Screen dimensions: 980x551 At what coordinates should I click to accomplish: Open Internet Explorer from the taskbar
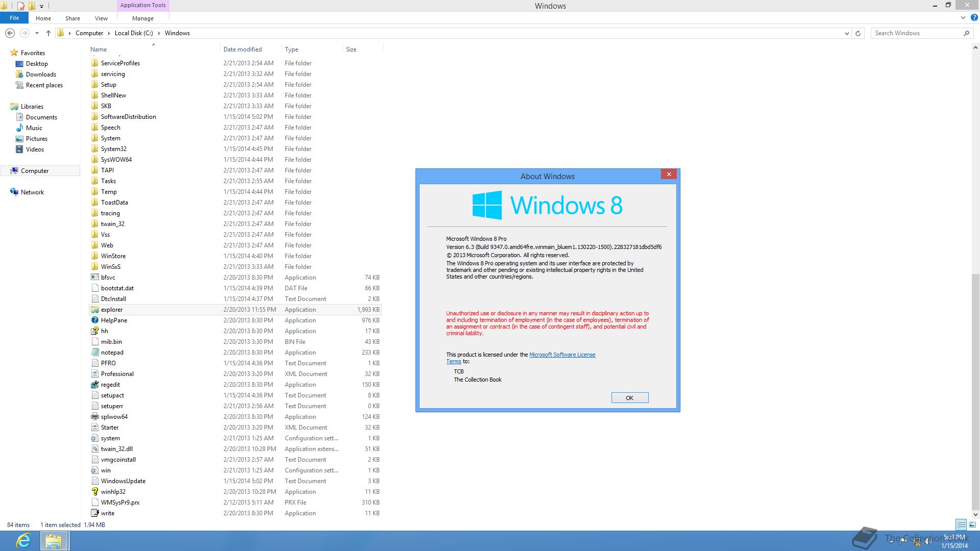click(23, 541)
